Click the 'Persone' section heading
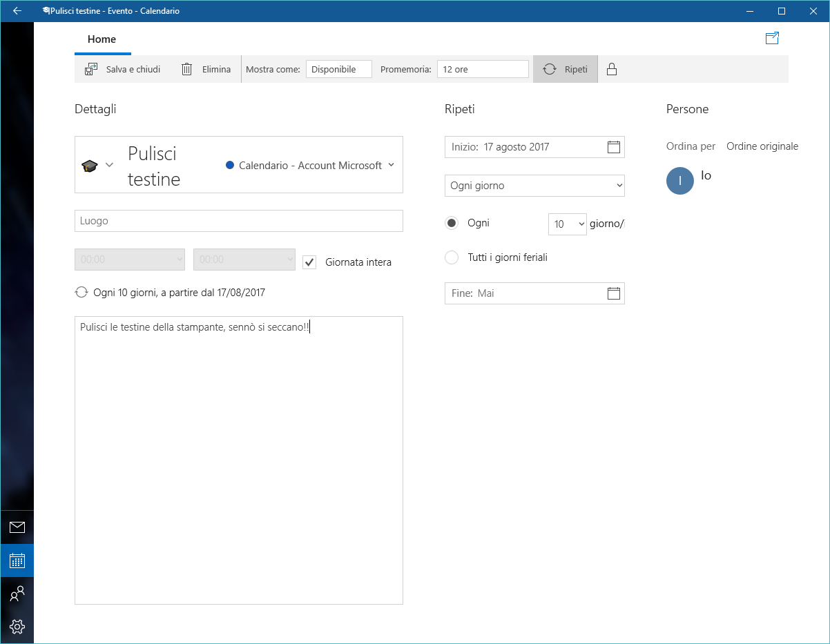This screenshot has width=830, height=644. click(687, 109)
